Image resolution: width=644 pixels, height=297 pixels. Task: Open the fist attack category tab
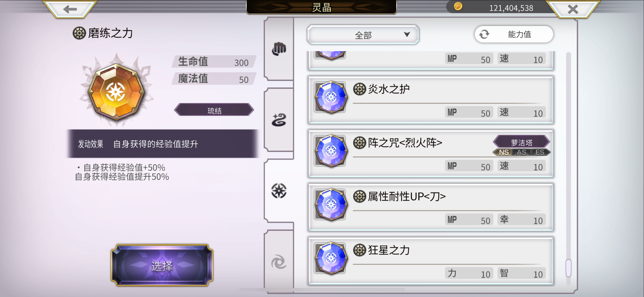point(279,49)
